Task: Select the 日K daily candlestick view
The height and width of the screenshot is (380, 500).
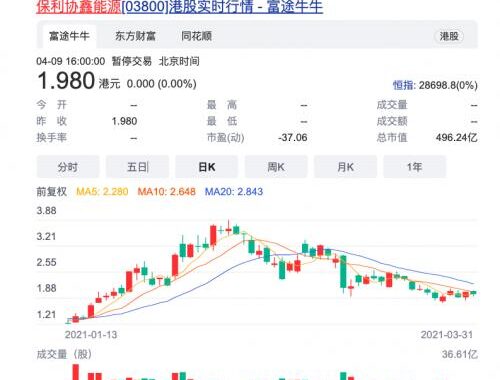Action: [207, 167]
